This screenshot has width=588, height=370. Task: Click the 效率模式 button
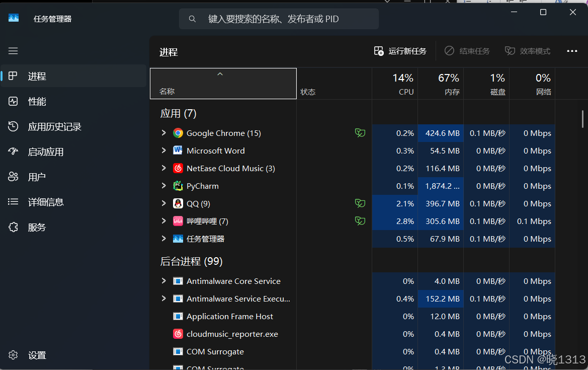pos(528,51)
